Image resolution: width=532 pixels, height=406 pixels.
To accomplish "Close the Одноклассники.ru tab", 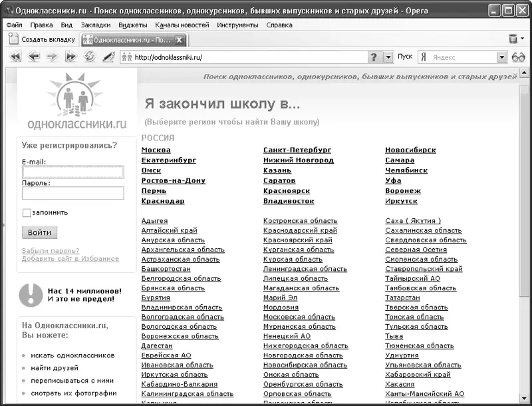I will point(178,40).
